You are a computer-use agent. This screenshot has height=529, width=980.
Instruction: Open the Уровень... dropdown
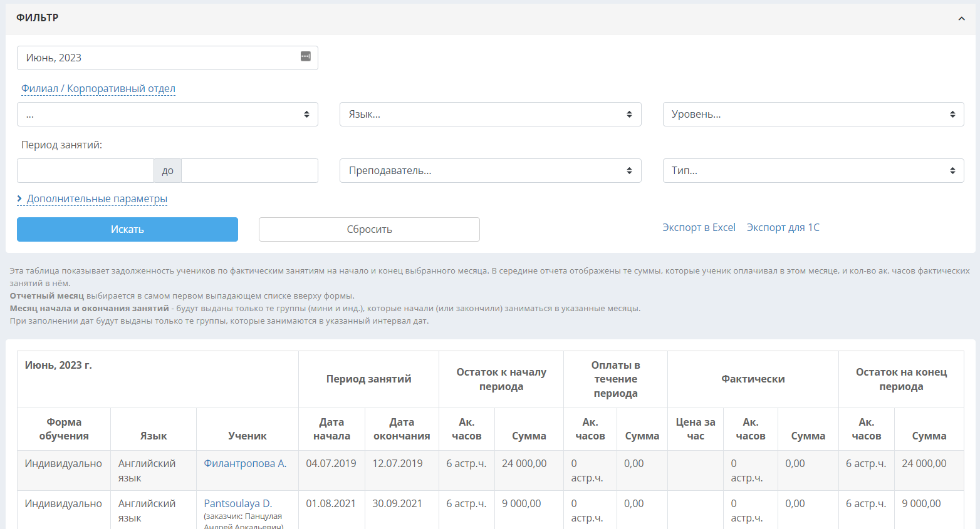point(813,114)
